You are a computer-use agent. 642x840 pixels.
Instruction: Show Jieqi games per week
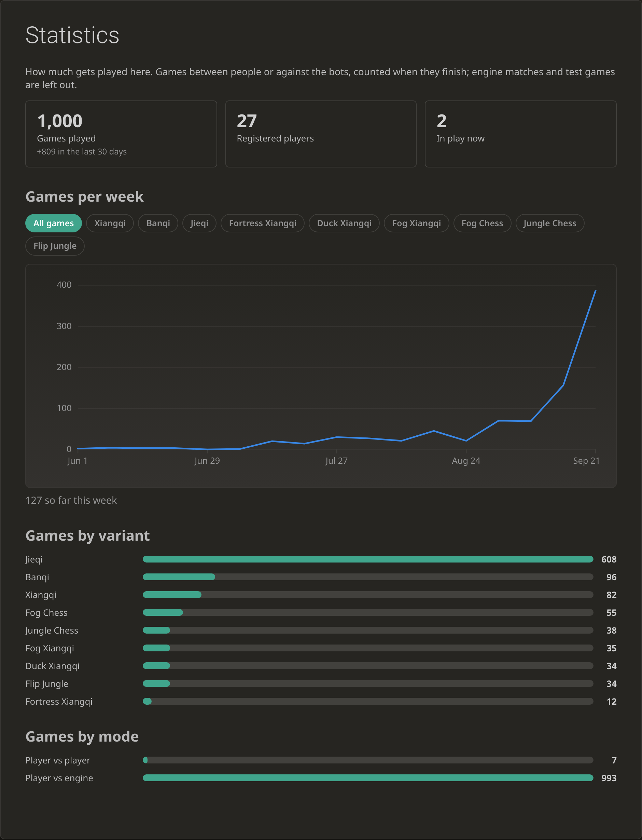pos(199,223)
